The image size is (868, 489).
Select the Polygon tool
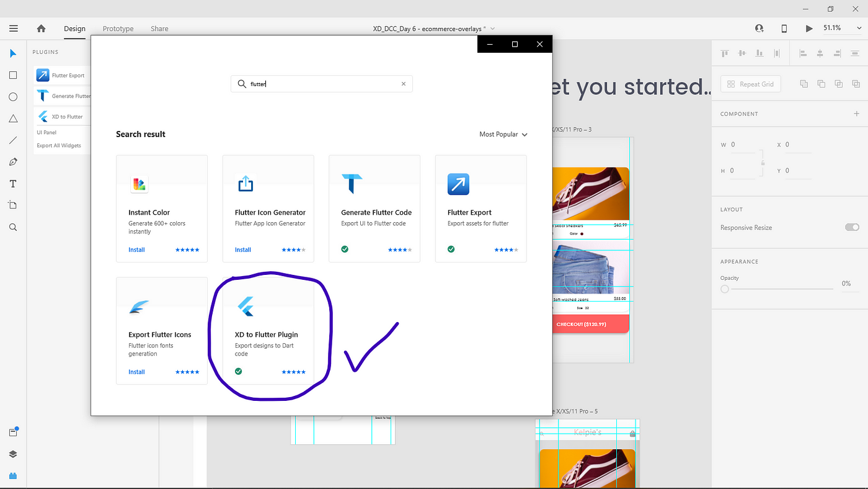click(13, 119)
